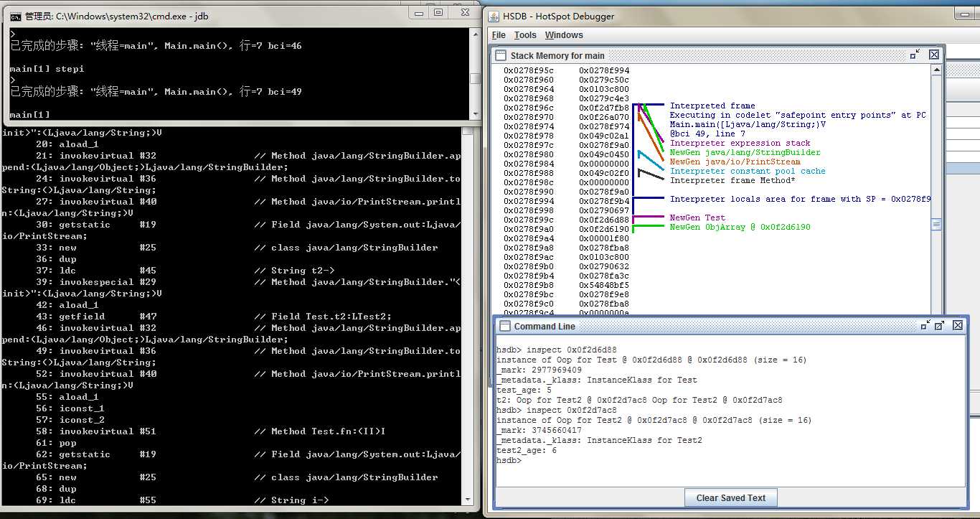Maximize the Command Line internal frame

tap(940, 325)
